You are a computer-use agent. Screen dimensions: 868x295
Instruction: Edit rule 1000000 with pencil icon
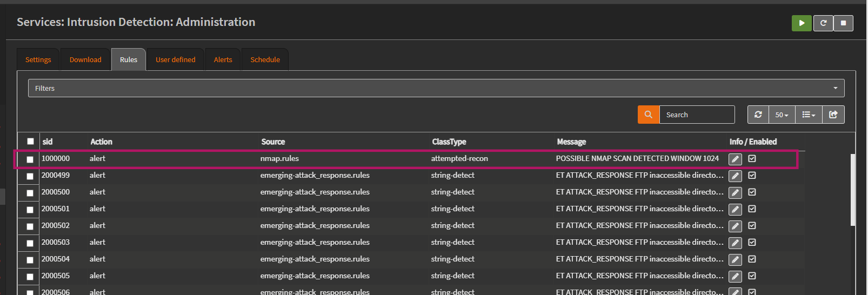click(735, 159)
